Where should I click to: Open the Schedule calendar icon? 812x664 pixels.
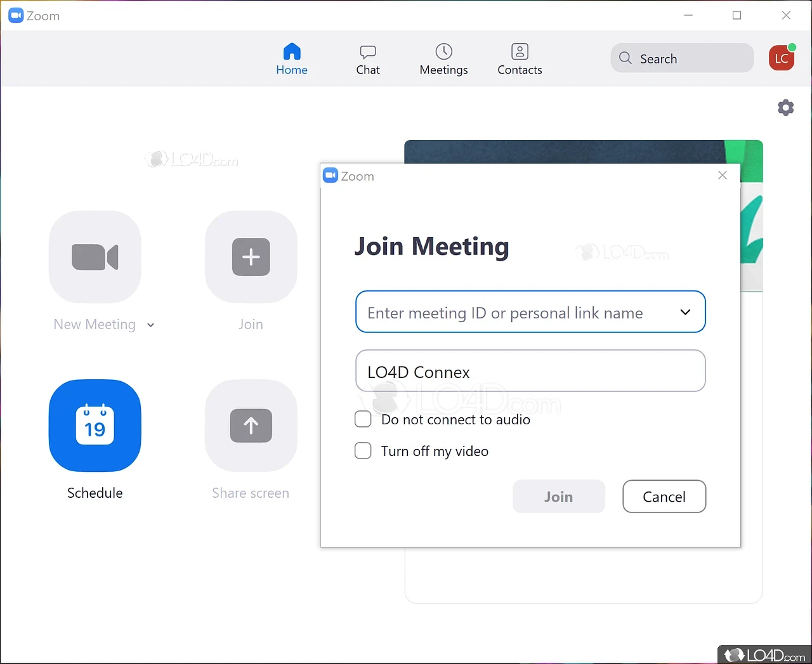[95, 426]
